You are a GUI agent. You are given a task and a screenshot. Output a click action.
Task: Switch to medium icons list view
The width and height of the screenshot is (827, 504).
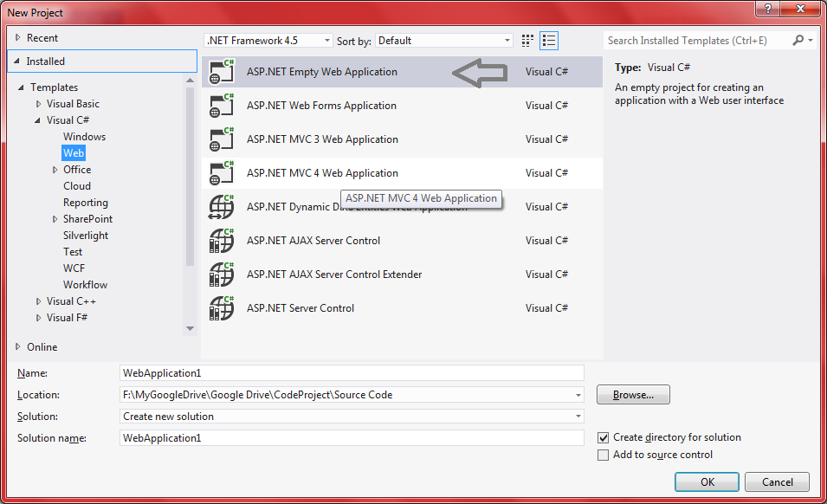point(549,41)
